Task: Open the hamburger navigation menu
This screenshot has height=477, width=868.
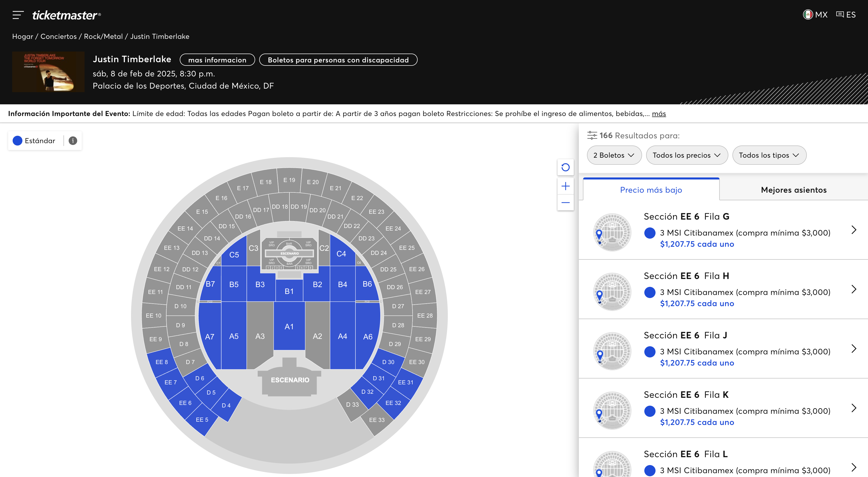Action: pos(18,15)
